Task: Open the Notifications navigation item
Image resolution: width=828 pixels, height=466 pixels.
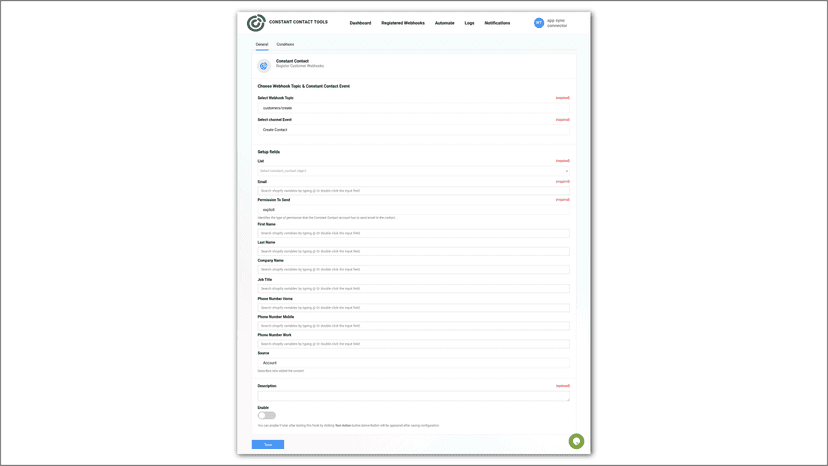Action: [497, 23]
